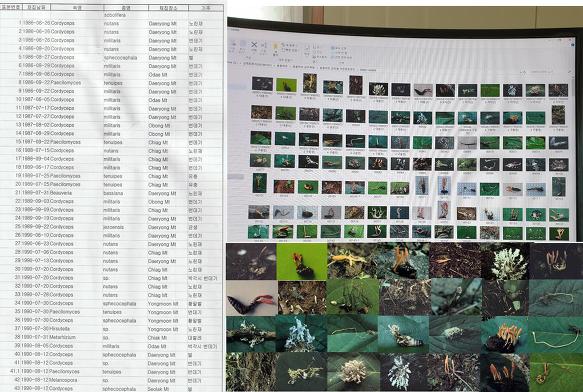Select the white coral fungus thumbnail in first row
583x392 pixels.
[x=379, y=89]
